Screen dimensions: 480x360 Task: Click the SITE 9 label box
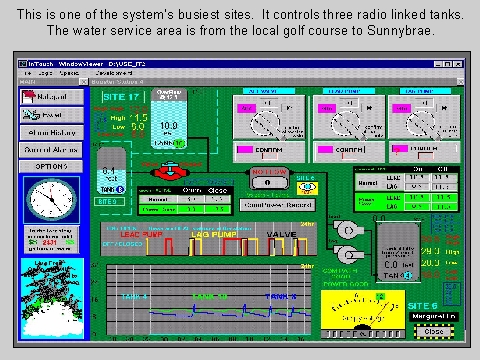tap(109, 202)
